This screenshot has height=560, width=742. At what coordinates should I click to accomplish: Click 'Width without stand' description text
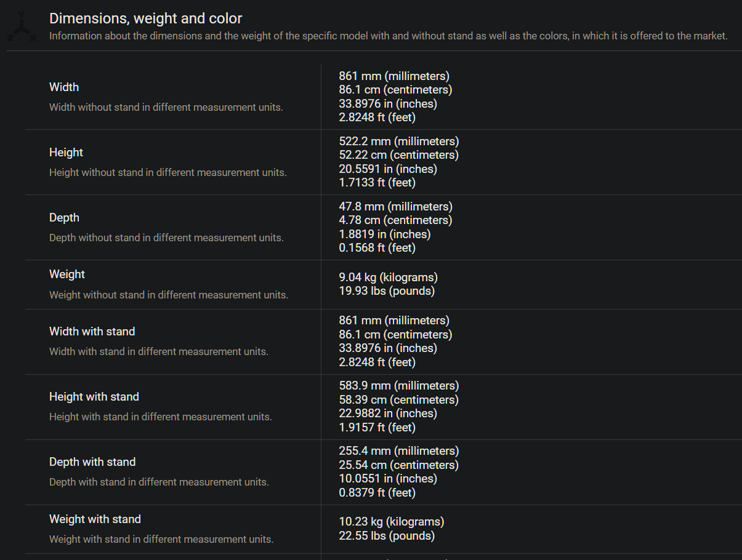166,107
